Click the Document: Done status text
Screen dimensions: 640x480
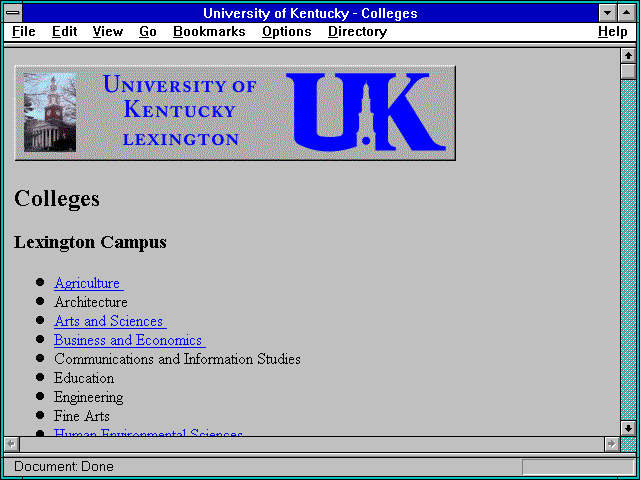[64, 467]
